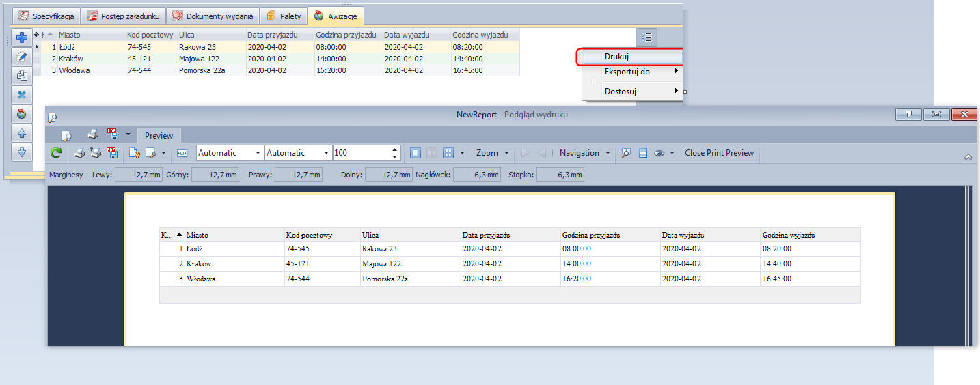This screenshot has width=980, height=385.
Task: Select Drukuj from the context menu
Action: [x=616, y=57]
